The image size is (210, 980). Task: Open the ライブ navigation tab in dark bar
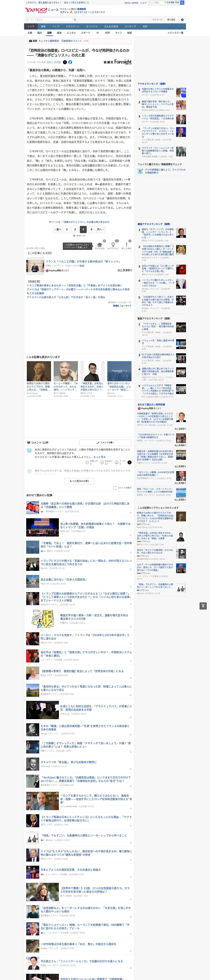pos(56,27)
